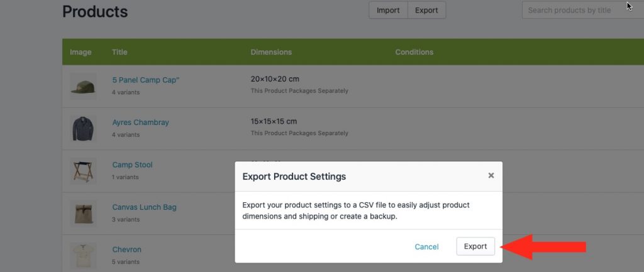
Task: Click the Camp Stool thumbnail image
Action: tap(83, 171)
